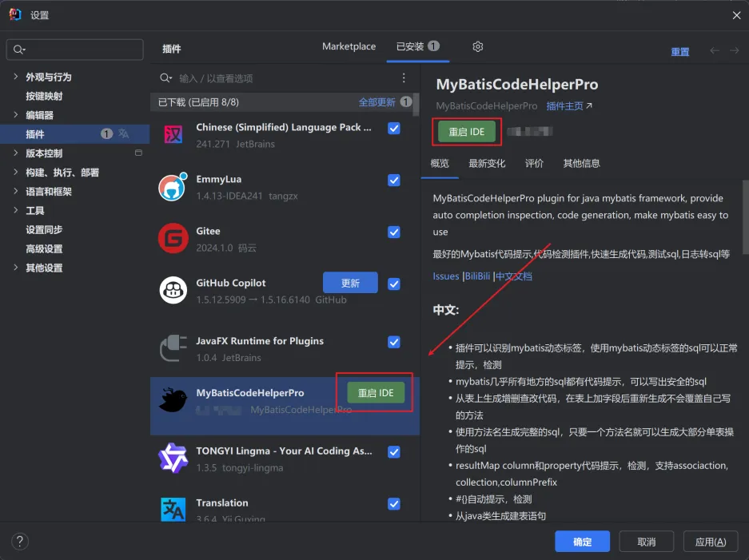This screenshot has width=749, height=560.
Task: Switch to the 已安装 tab
Action: tap(417, 46)
